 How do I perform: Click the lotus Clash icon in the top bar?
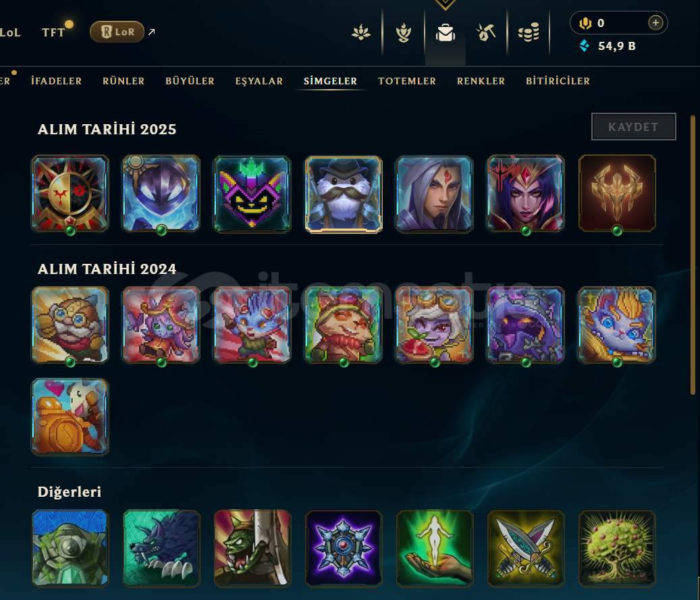click(360, 32)
